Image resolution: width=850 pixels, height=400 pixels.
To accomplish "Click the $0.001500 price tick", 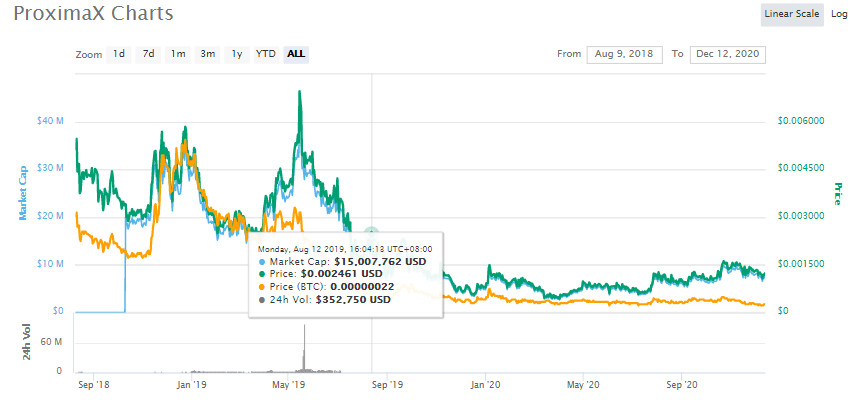I will [x=801, y=263].
